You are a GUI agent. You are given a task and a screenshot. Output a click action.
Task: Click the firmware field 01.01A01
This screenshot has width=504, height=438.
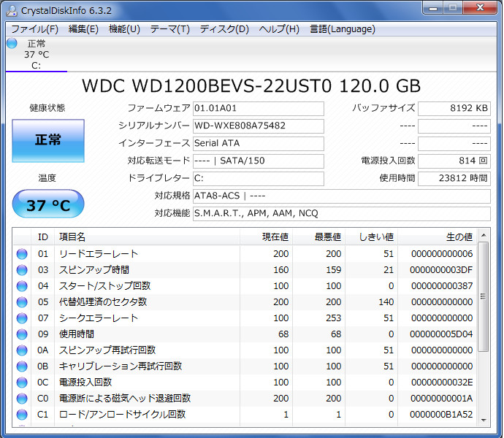coord(259,109)
